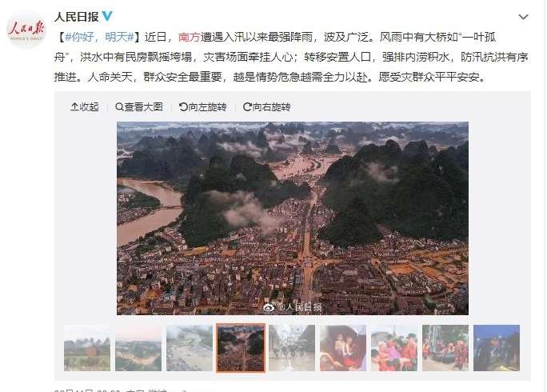The width and height of the screenshot is (547, 392).
Task: Click the 收起 collapse button
Action: point(85,107)
